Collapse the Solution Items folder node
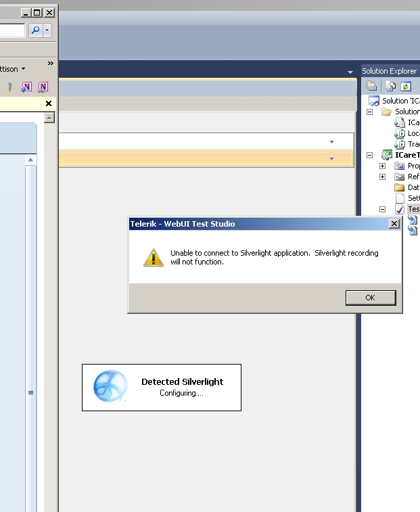The width and height of the screenshot is (420, 512). tap(369, 112)
